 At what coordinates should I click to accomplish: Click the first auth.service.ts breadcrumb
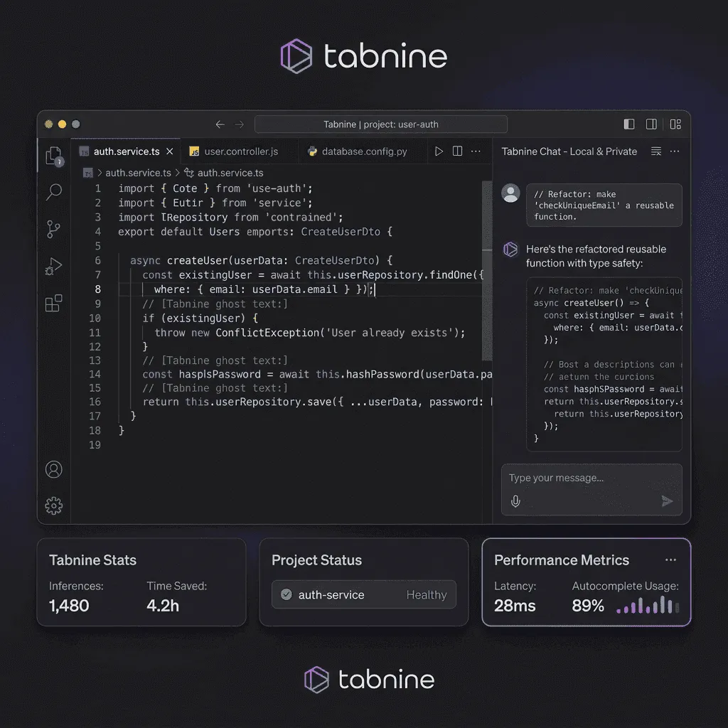(138, 173)
